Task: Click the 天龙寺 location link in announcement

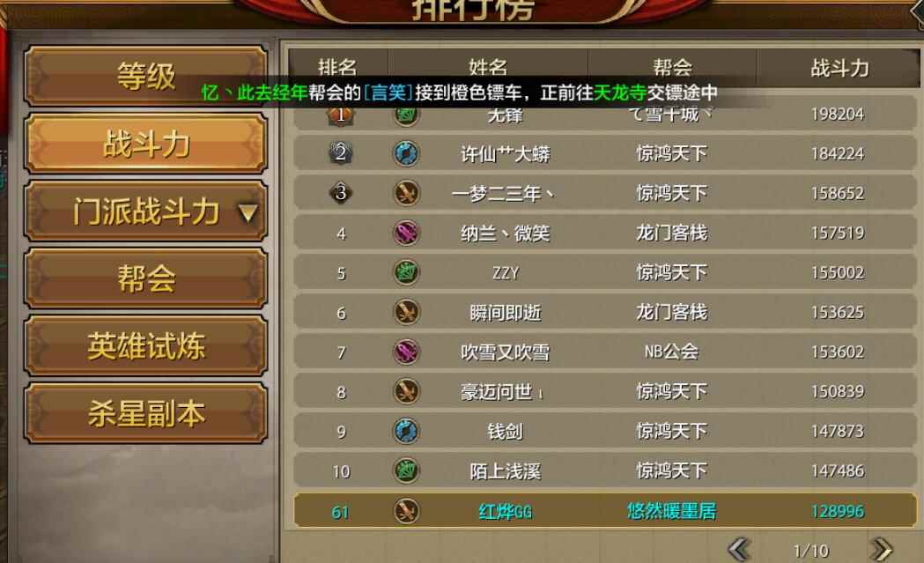Action: [620, 93]
